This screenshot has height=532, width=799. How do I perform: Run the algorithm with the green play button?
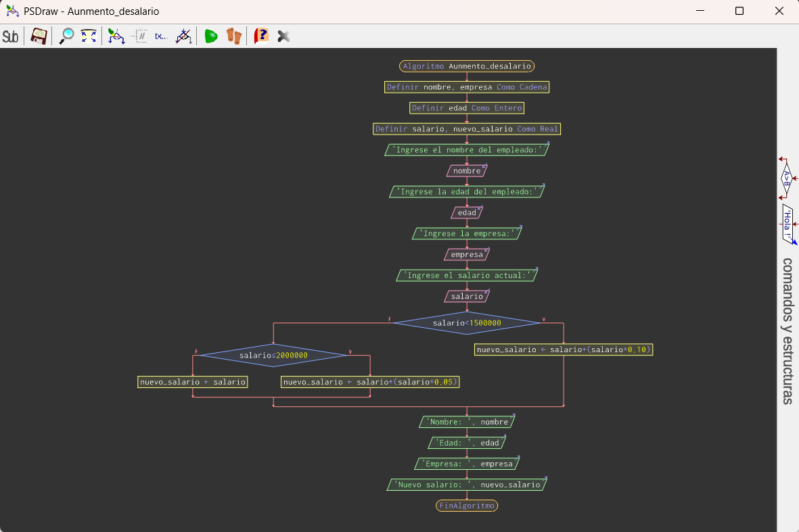click(211, 37)
